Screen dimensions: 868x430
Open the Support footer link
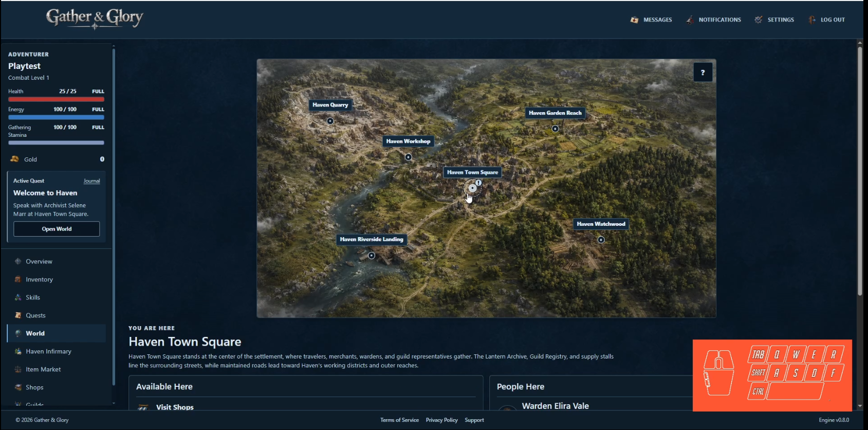click(x=474, y=420)
